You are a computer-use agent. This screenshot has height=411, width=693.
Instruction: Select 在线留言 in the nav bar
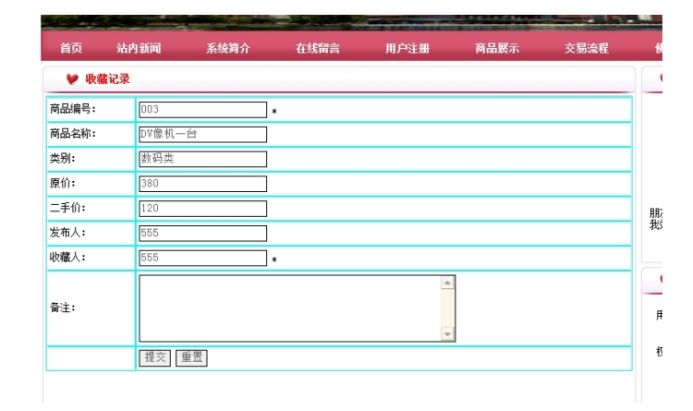click(x=318, y=48)
